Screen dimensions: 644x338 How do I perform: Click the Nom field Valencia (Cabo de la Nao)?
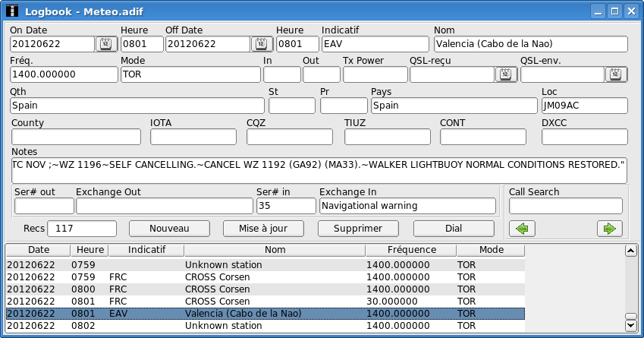click(531, 44)
